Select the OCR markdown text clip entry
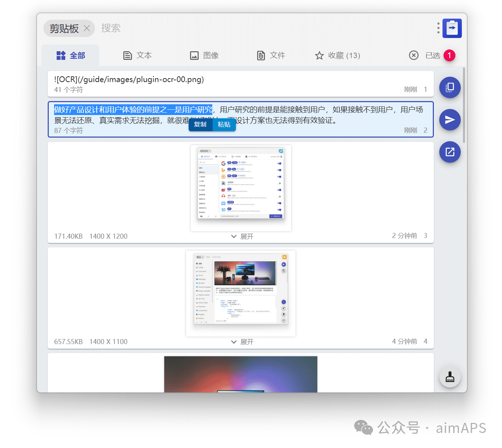 (240, 84)
